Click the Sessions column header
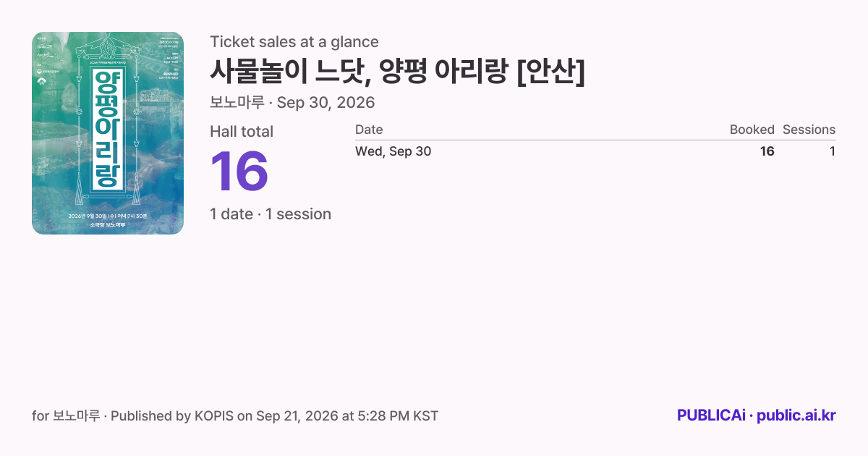 click(809, 130)
